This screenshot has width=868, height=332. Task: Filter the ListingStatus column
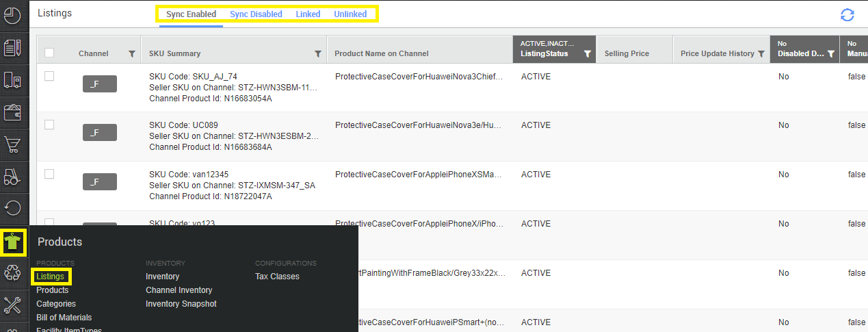(x=587, y=53)
